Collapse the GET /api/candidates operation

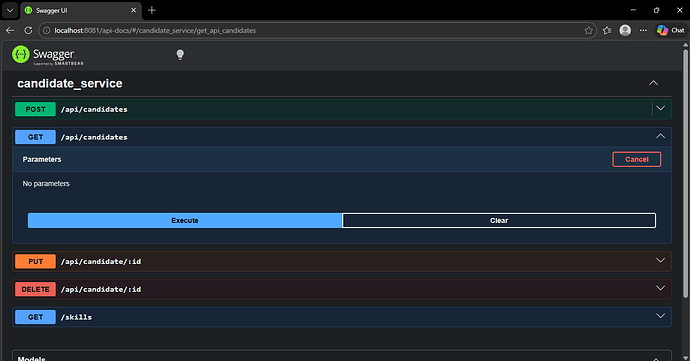pos(661,136)
